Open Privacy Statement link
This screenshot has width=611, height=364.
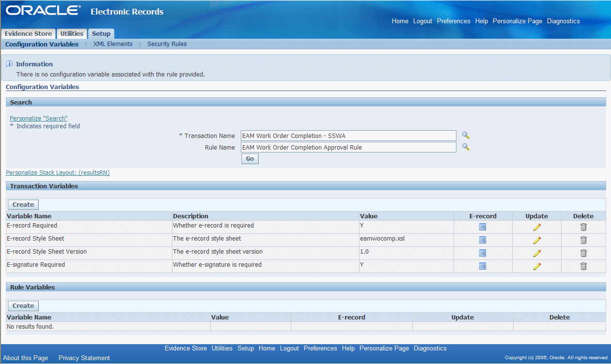84,358
